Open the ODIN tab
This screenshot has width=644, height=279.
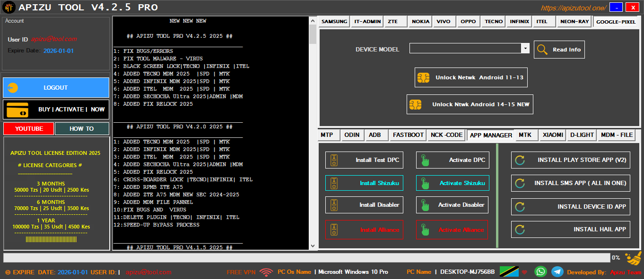coord(352,135)
